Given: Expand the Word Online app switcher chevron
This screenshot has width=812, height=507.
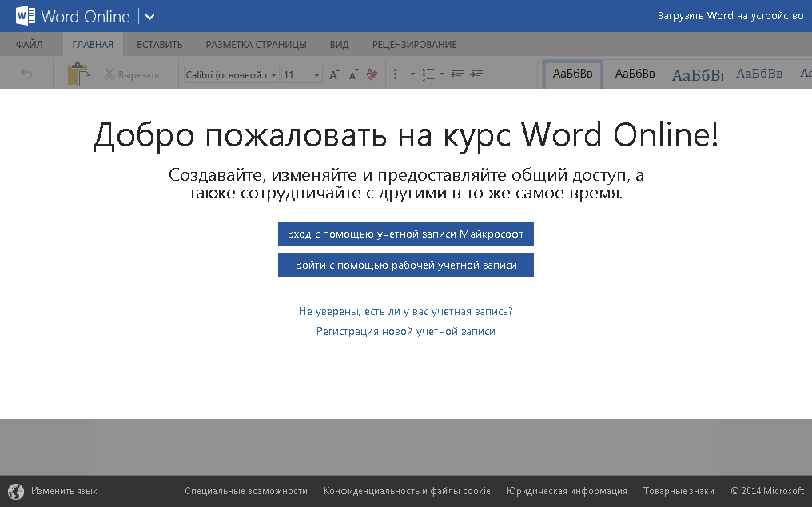Looking at the screenshot, I should (150, 16).
